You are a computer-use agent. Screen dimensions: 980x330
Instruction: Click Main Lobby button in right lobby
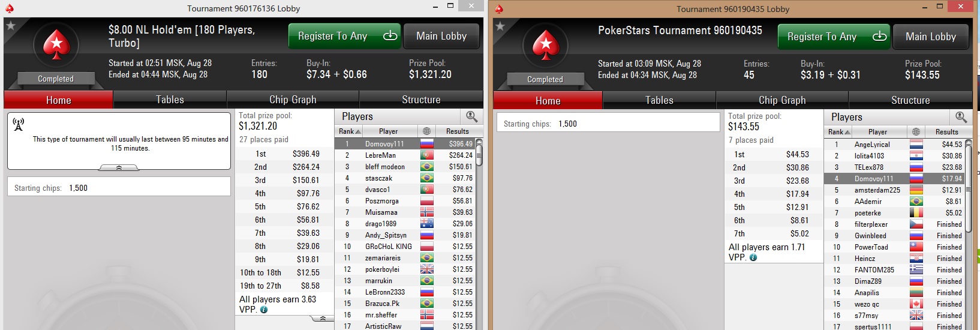point(931,37)
